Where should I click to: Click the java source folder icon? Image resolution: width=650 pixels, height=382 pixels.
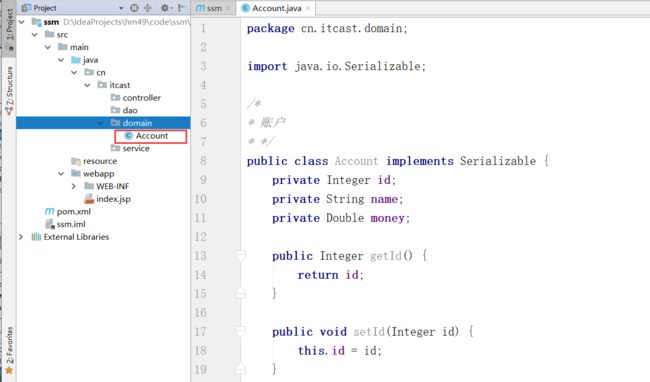pos(75,60)
